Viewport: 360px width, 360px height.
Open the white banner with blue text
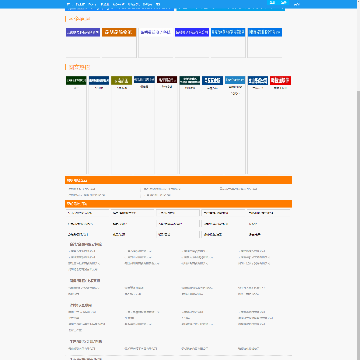(155, 32)
